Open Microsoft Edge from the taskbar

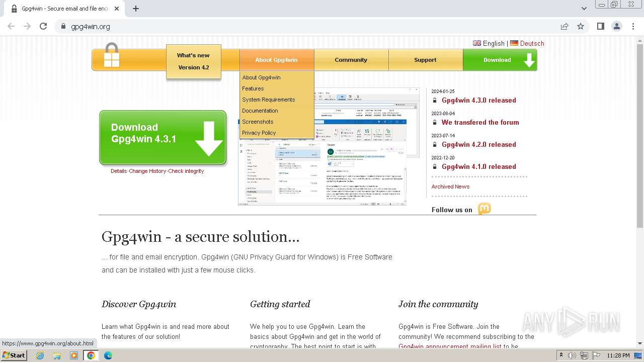(x=108, y=355)
